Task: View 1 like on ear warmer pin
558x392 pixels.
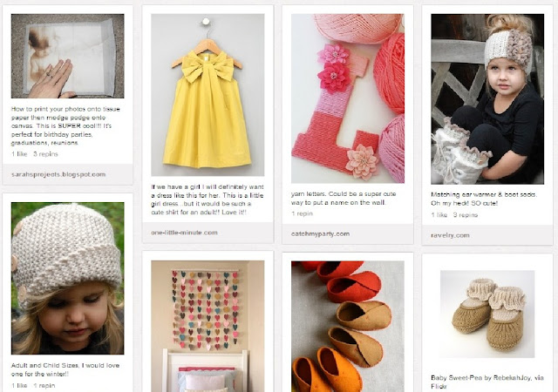Action: pos(439,215)
